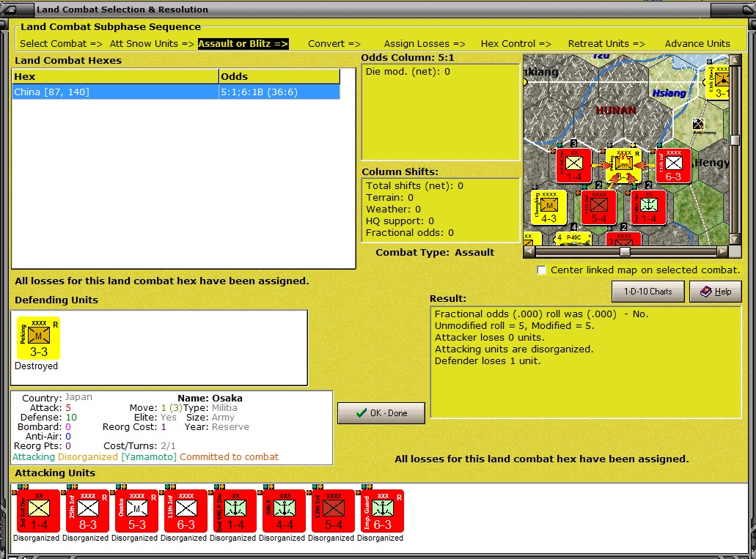The image size is (756, 559).
Task: Click the window menu icon in title bar
Action: click(10, 9)
